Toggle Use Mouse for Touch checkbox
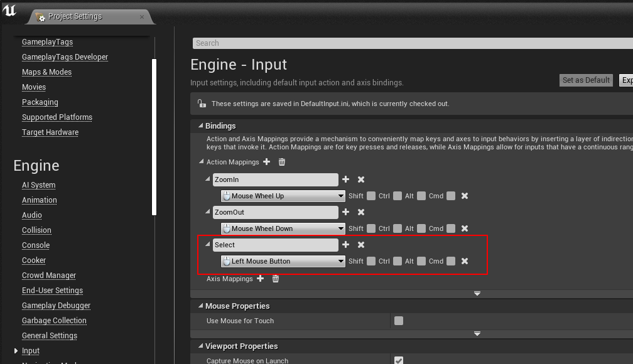This screenshot has height=364, width=633. tap(398, 321)
